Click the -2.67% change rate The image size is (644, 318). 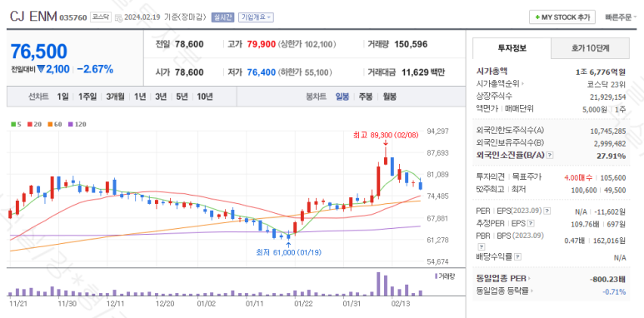tap(95, 69)
